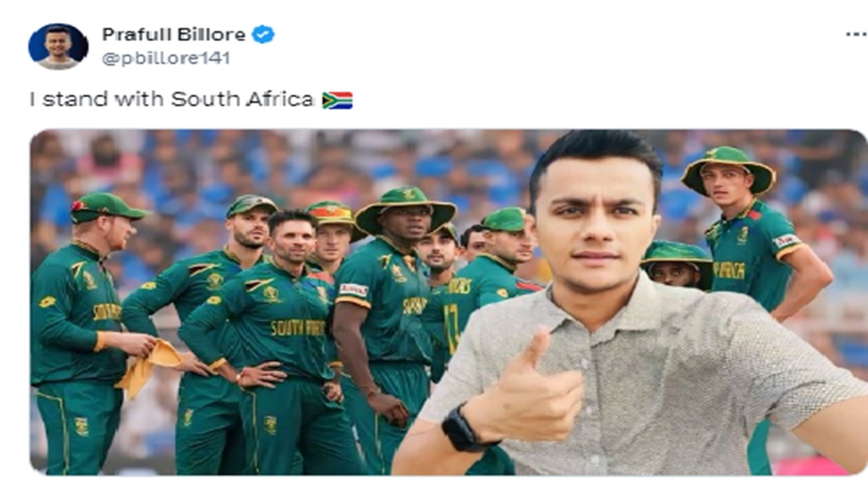
Task: Click the hand on hip of the center player
Action: click(262, 374)
